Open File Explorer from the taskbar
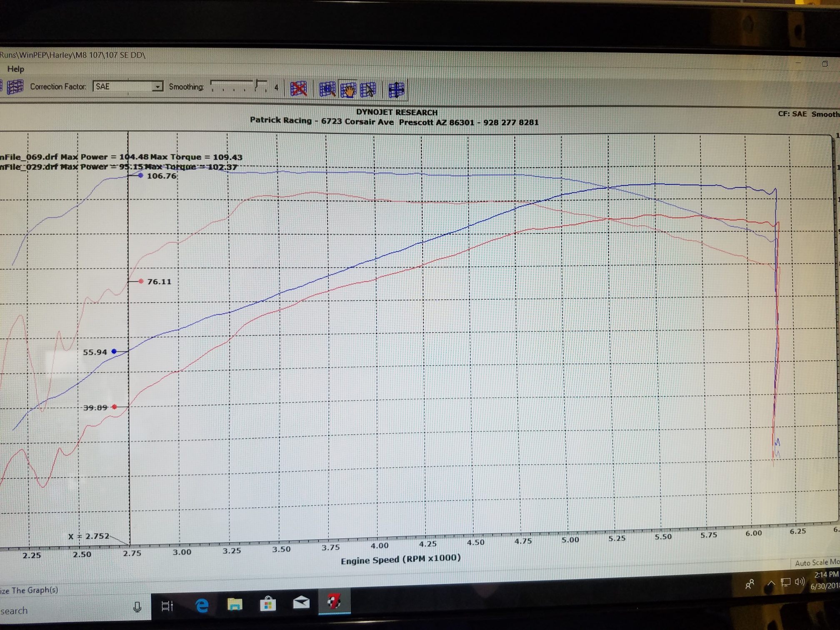 click(235, 604)
